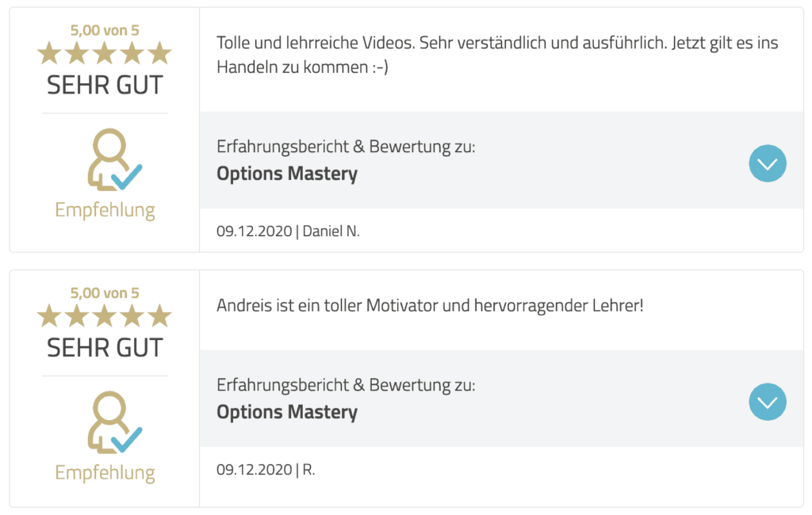Click Erfahrungsbericht & Bewertung heading in second review

346,385
